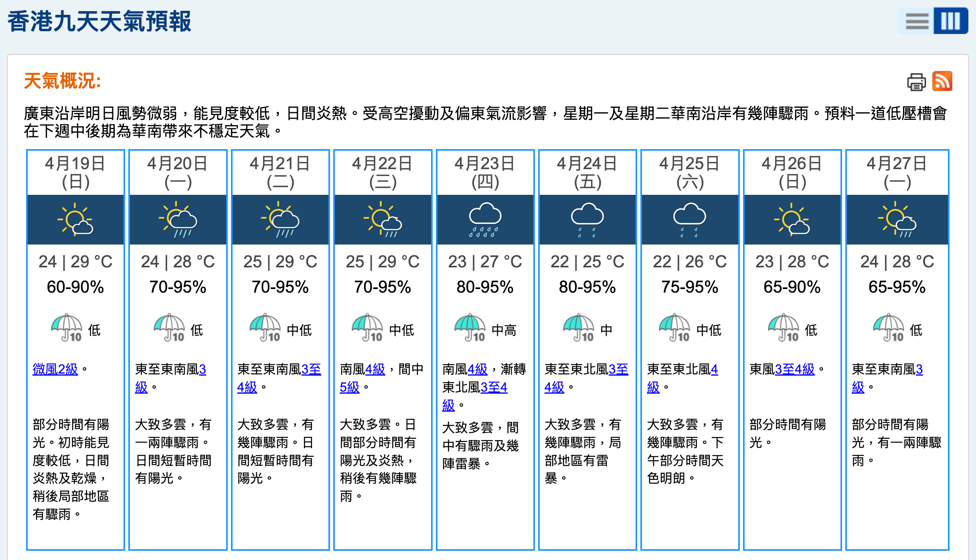The height and width of the screenshot is (560, 976).
Task: Click the April 19 rain probability umbrella icon
Action: [67, 328]
